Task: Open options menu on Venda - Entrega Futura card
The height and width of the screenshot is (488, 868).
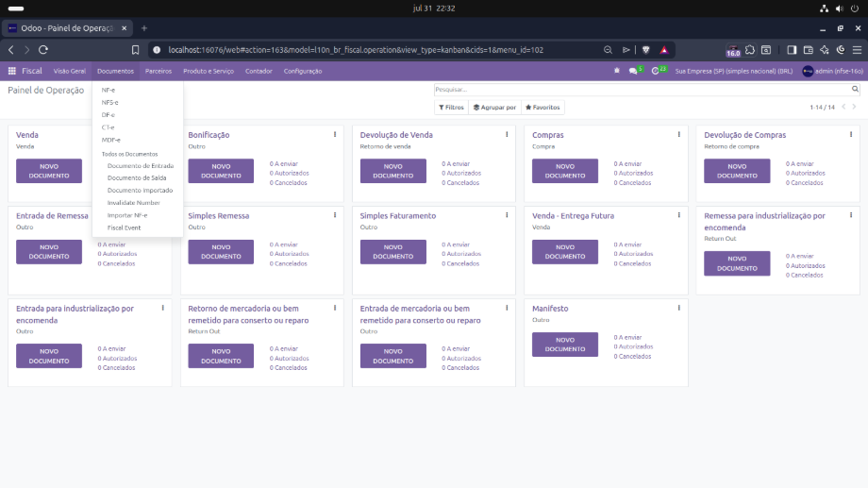Action: (x=678, y=215)
